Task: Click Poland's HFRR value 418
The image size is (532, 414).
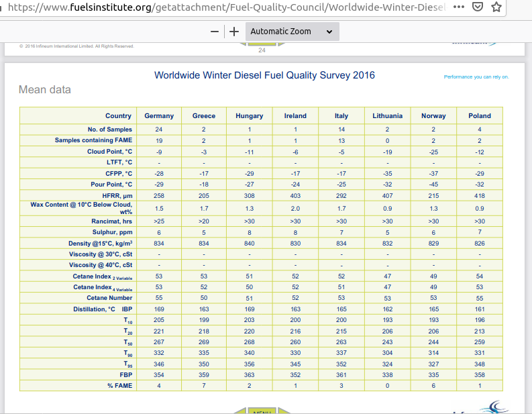Action: [x=480, y=196]
